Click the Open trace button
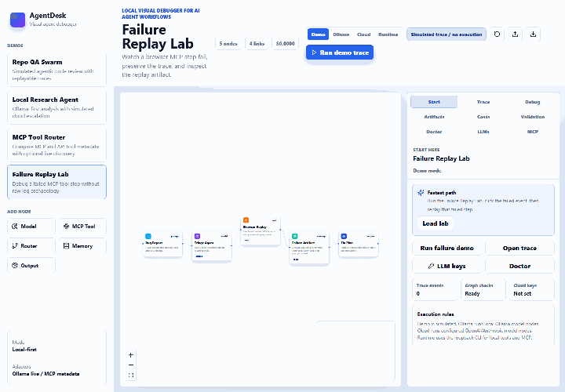Viewport: 565px width, 392px height. click(x=519, y=248)
